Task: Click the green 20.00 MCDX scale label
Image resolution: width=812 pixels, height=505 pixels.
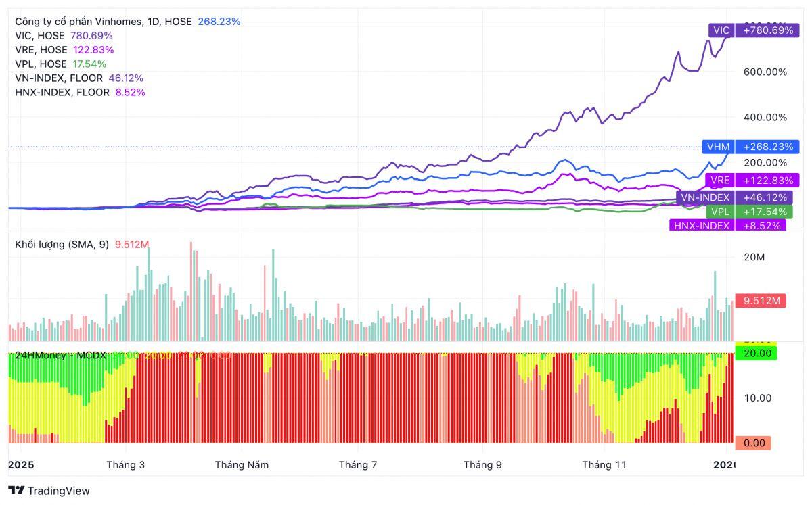Action: coord(757,353)
